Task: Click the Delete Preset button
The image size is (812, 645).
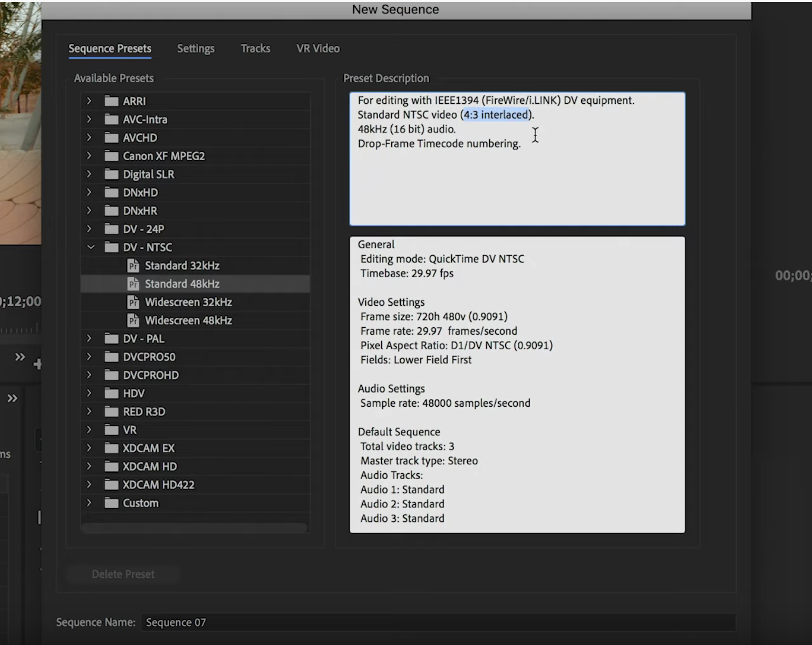Action: 123,574
